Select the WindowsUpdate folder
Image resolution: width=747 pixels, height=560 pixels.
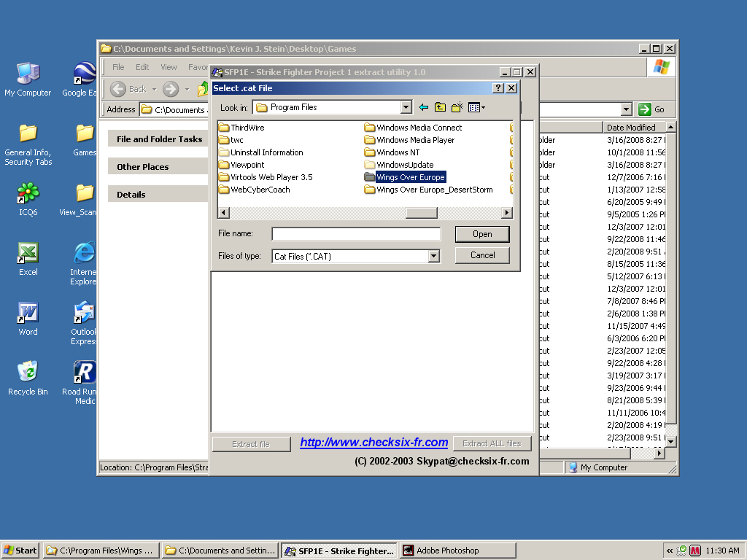point(399,165)
